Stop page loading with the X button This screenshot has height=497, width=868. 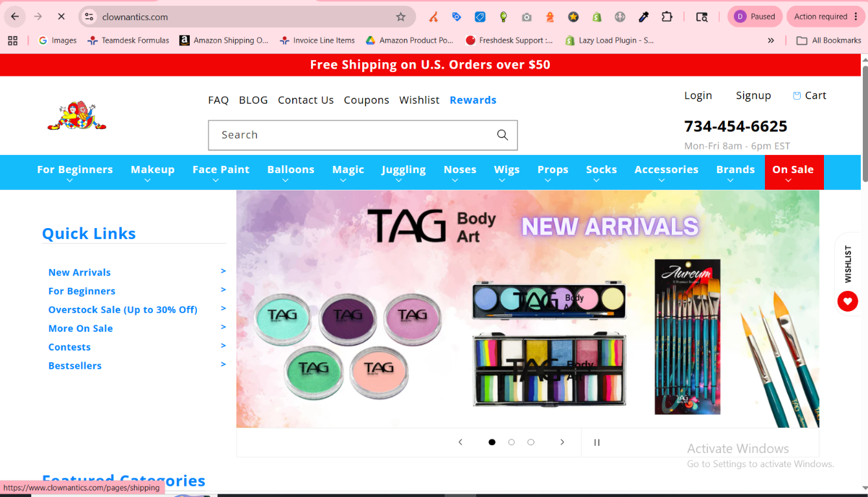61,17
